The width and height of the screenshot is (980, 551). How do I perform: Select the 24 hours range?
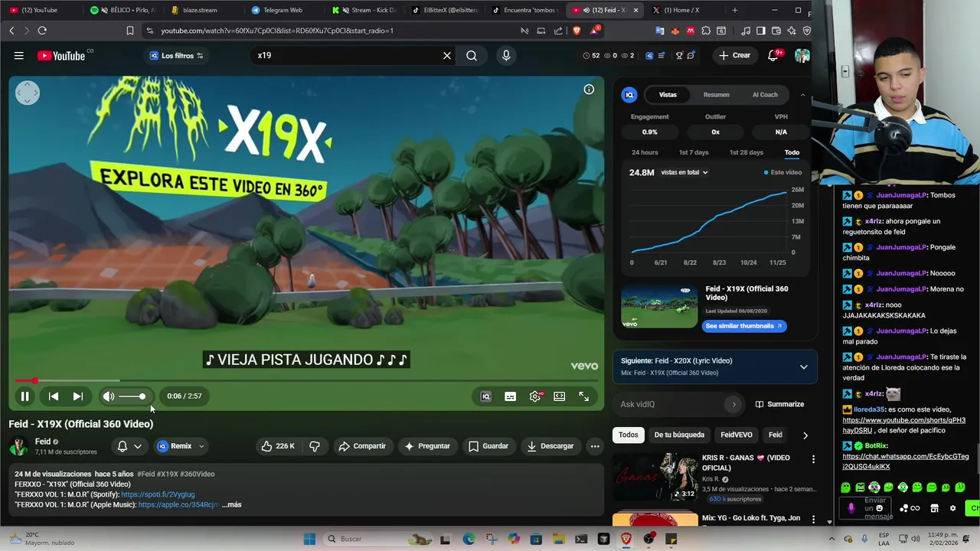(x=645, y=152)
